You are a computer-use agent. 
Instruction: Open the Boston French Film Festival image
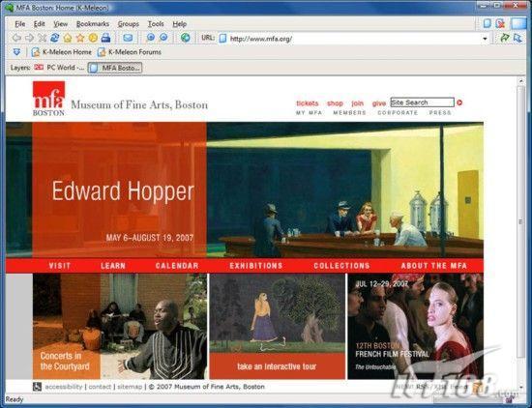point(416,326)
